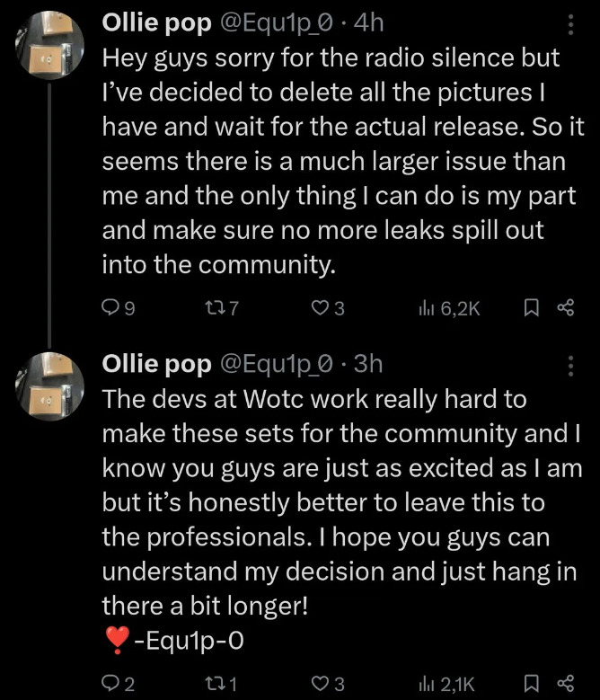Image resolution: width=600 pixels, height=700 pixels.
Task: Open Ollie pop profile name in first tweet
Action: (157, 25)
